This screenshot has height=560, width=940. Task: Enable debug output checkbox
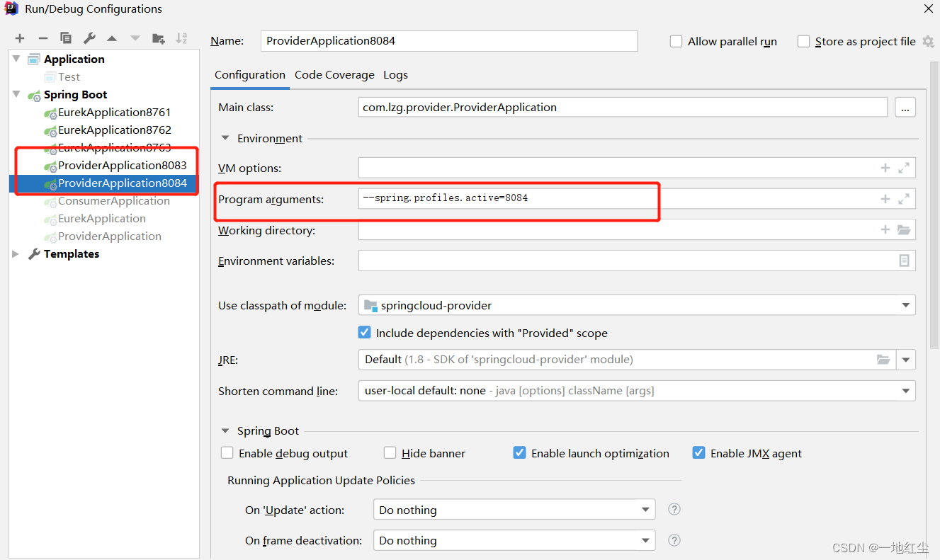tap(227, 453)
